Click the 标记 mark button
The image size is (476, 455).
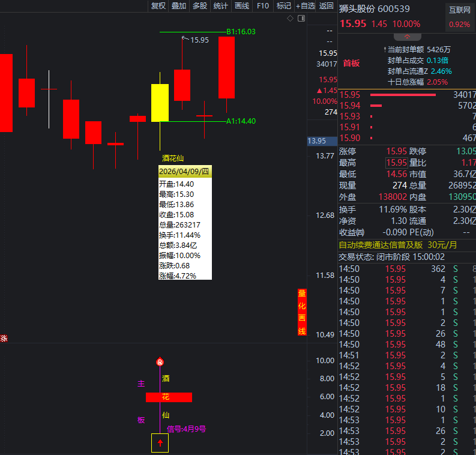[283, 6]
